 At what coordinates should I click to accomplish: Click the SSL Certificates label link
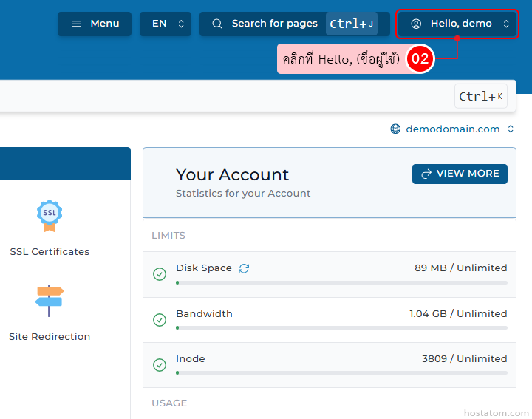[50, 251]
